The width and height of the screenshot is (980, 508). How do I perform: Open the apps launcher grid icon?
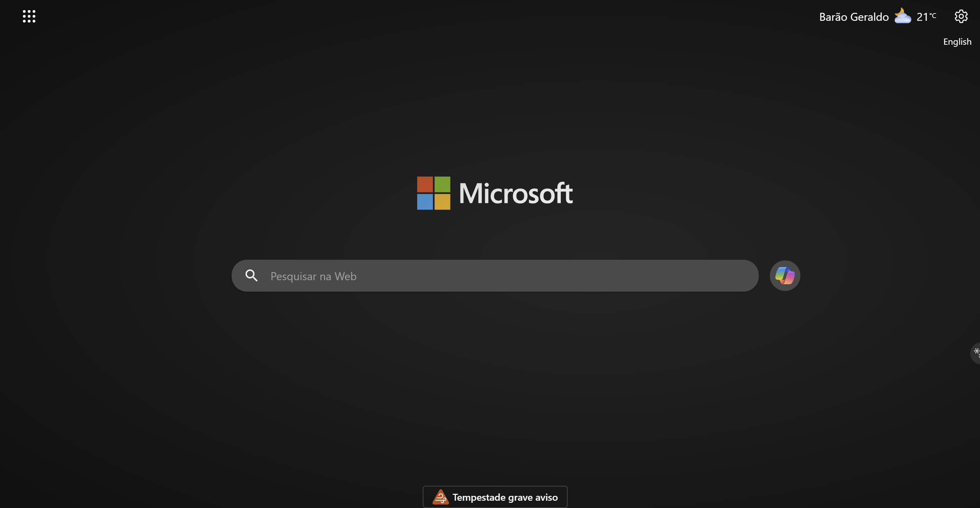tap(29, 16)
